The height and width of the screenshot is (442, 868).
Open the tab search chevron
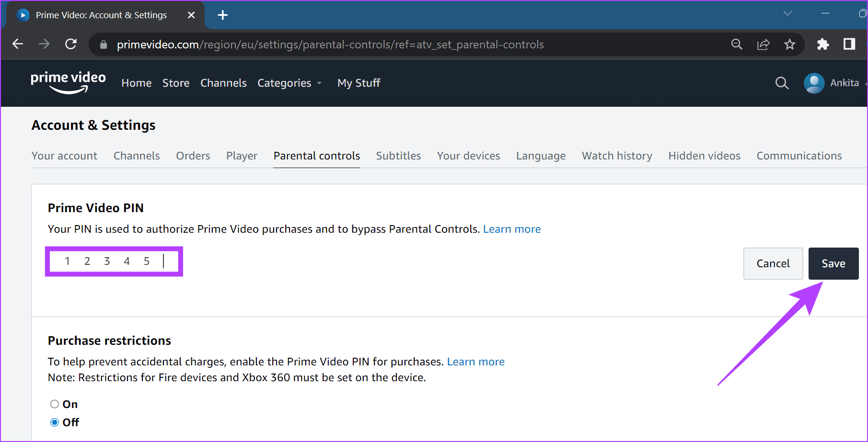(787, 13)
